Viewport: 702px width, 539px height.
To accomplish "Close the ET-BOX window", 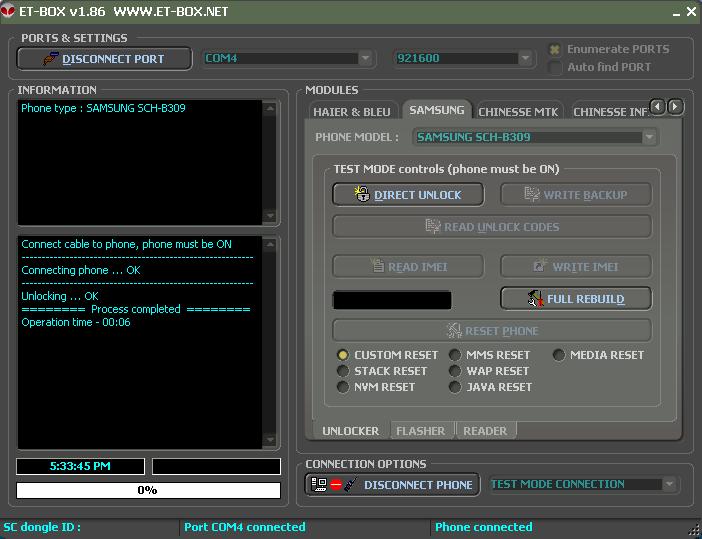I will point(691,11).
